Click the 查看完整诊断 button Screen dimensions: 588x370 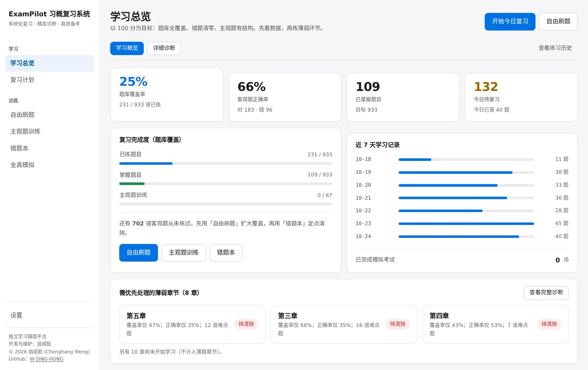[546, 293]
